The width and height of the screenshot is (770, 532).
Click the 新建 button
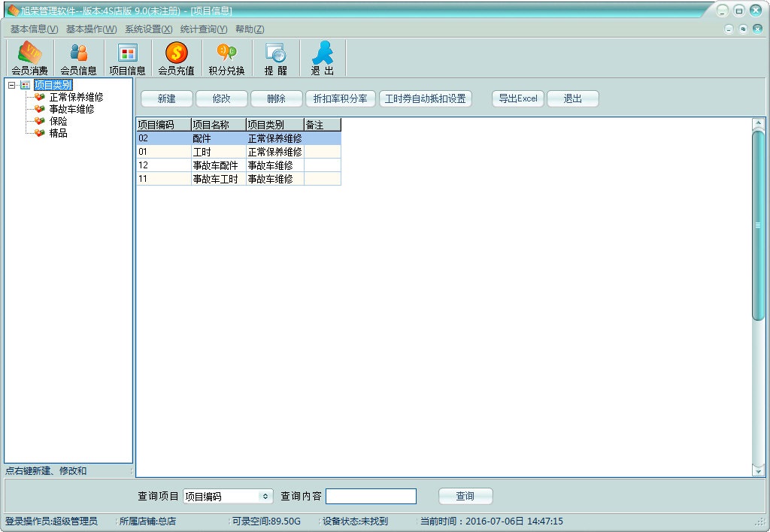pos(166,98)
